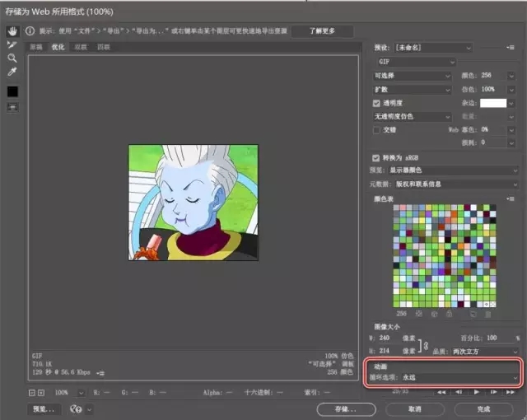Image resolution: width=527 pixels, height=420 pixels.
Task: Step to next animation frame
Action: (x=493, y=392)
